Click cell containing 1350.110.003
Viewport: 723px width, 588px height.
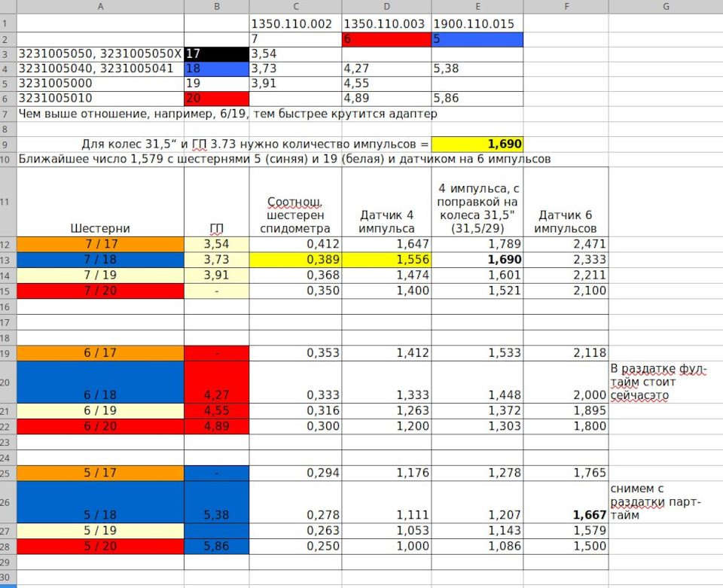pos(386,24)
